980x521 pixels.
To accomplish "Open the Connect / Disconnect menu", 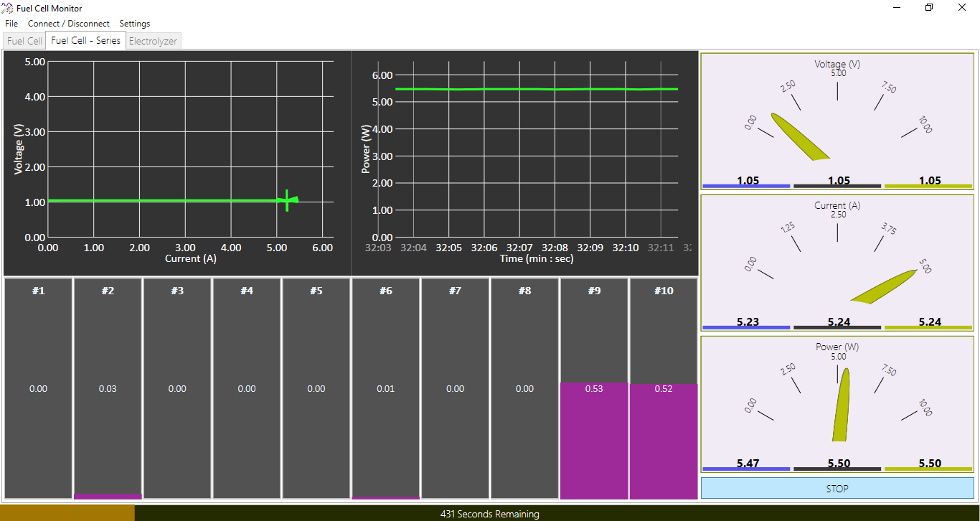I will tap(68, 23).
